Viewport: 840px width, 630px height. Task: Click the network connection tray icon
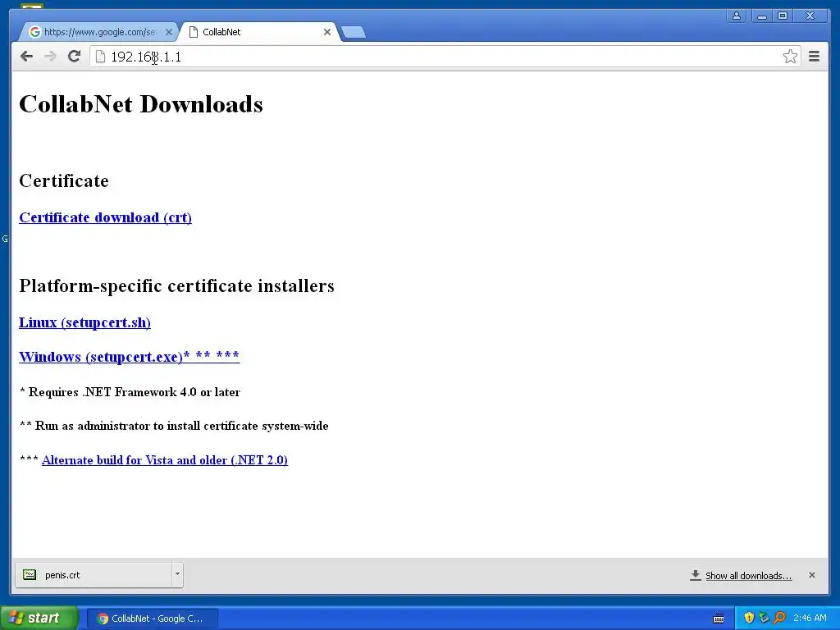(x=764, y=619)
